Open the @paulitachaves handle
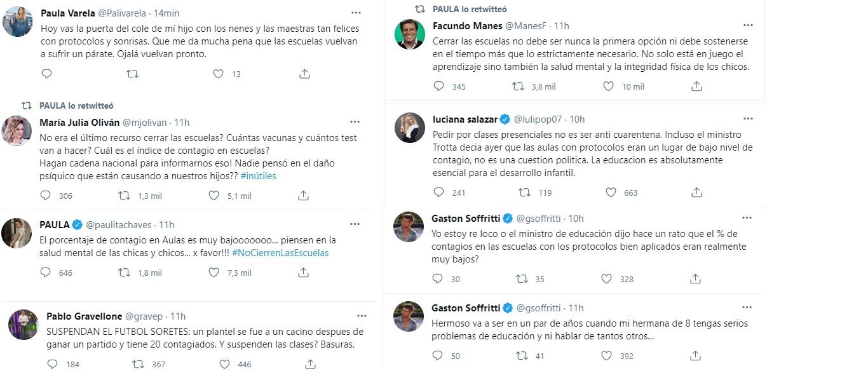The image size is (868, 380). point(121,225)
